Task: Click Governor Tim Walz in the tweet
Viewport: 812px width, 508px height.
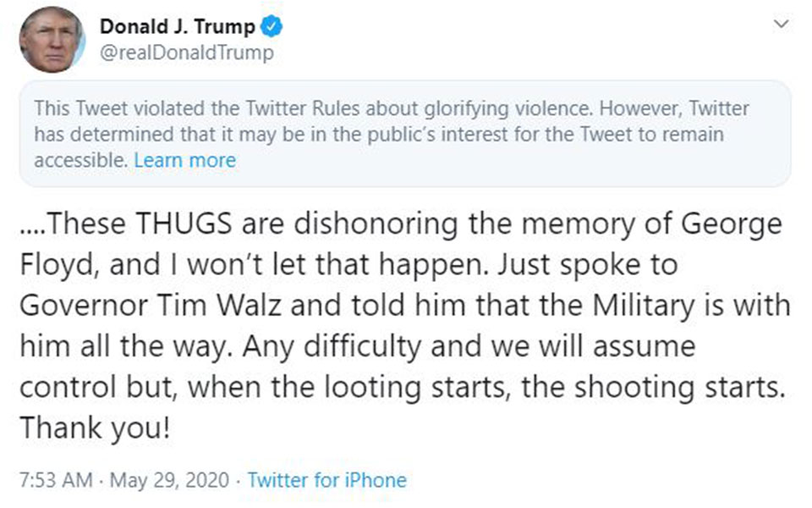Action: coord(149,306)
